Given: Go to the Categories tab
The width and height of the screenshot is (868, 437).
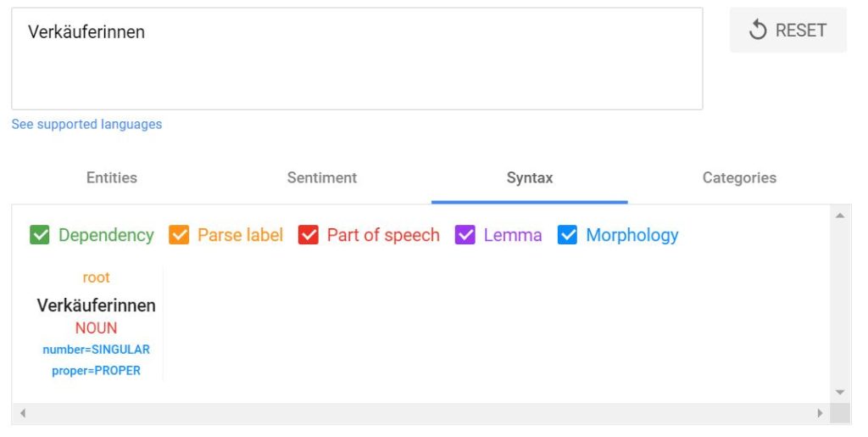Looking at the screenshot, I should 739,178.
